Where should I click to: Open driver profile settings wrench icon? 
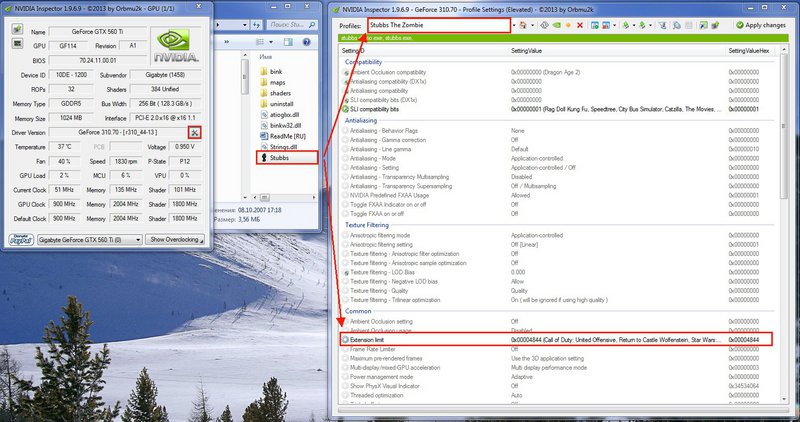pyautogui.click(x=195, y=133)
